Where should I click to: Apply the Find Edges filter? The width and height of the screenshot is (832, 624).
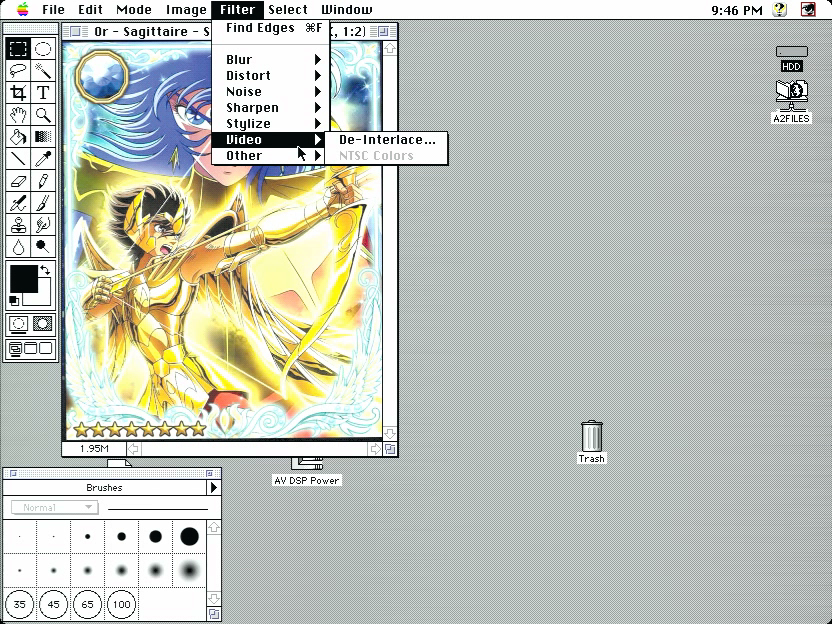271,28
